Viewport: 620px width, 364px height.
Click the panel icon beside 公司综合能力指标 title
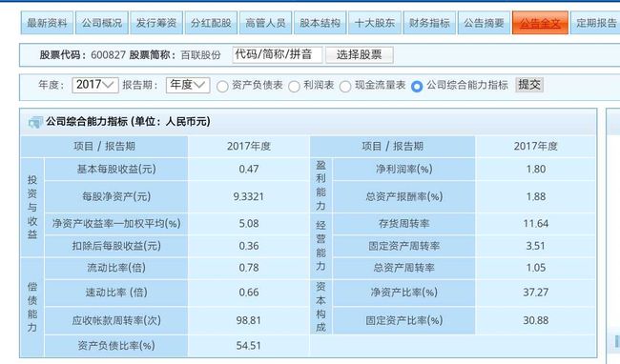[35, 122]
